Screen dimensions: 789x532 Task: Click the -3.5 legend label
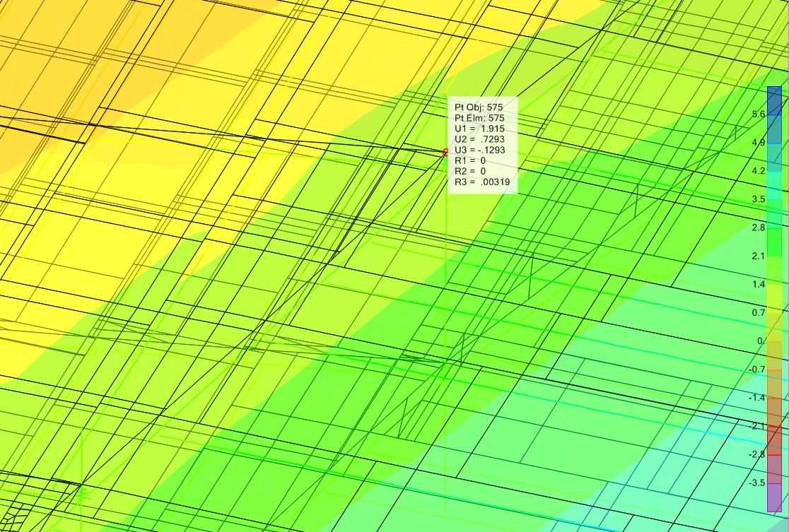pyautogui.click(x=756, y=483)
